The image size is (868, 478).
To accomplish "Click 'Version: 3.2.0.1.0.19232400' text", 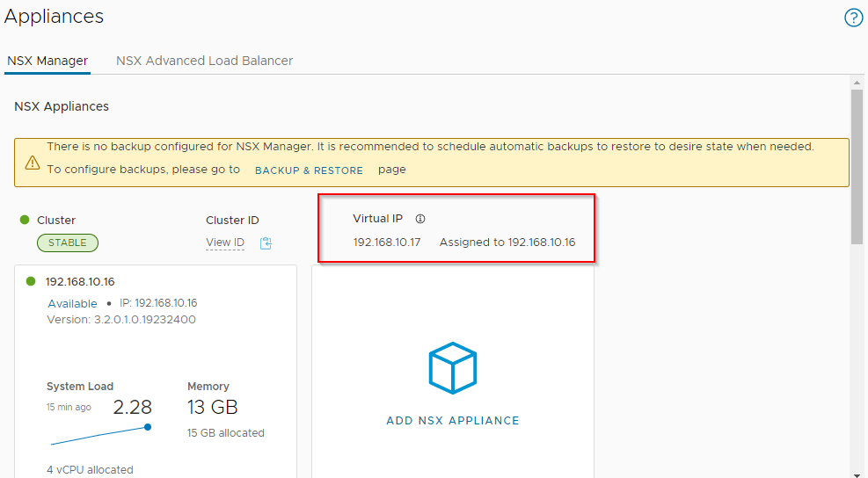I will pyautogui.click(x=121, y=320).
